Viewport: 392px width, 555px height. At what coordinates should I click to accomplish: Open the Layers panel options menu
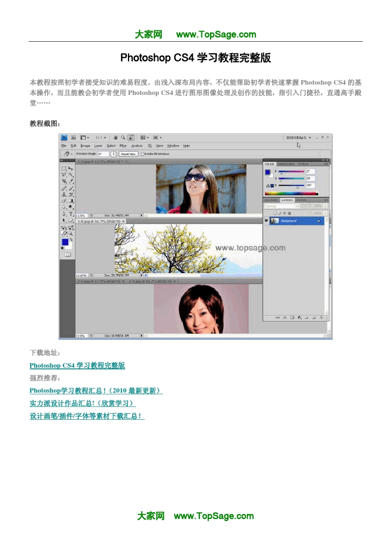coord(326,200)
